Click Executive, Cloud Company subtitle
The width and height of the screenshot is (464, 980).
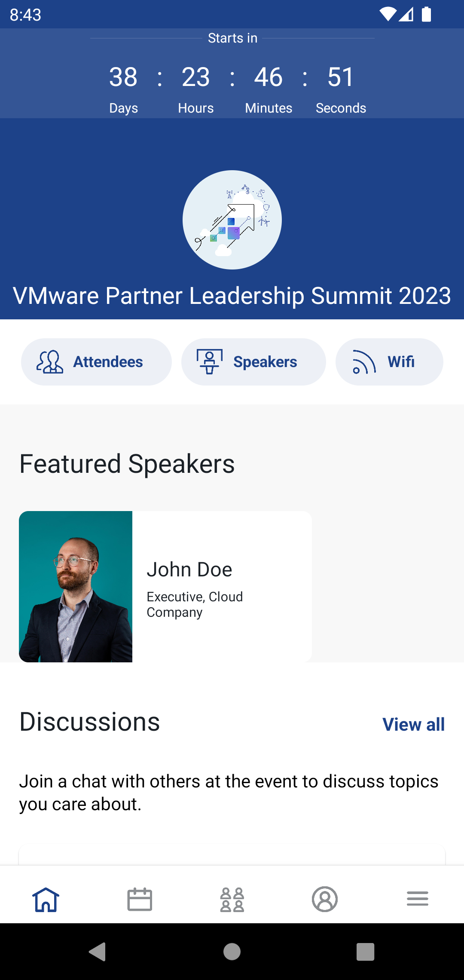coord(195,604)
